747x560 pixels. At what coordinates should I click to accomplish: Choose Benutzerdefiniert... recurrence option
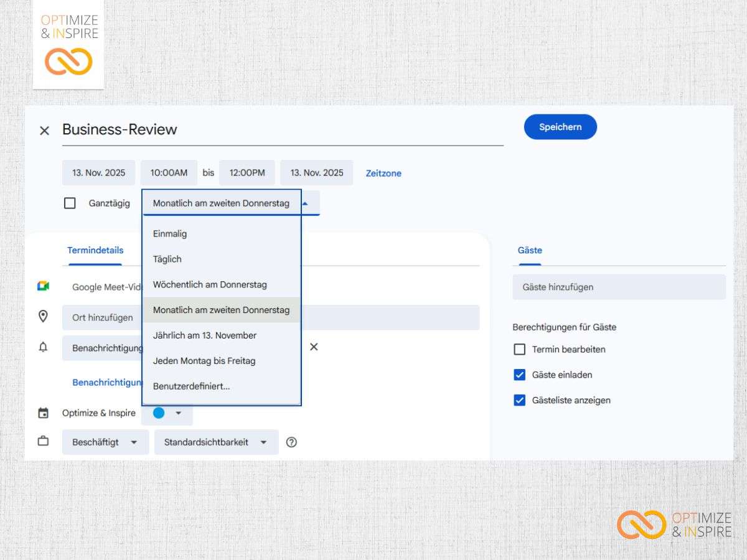[192, 386]
